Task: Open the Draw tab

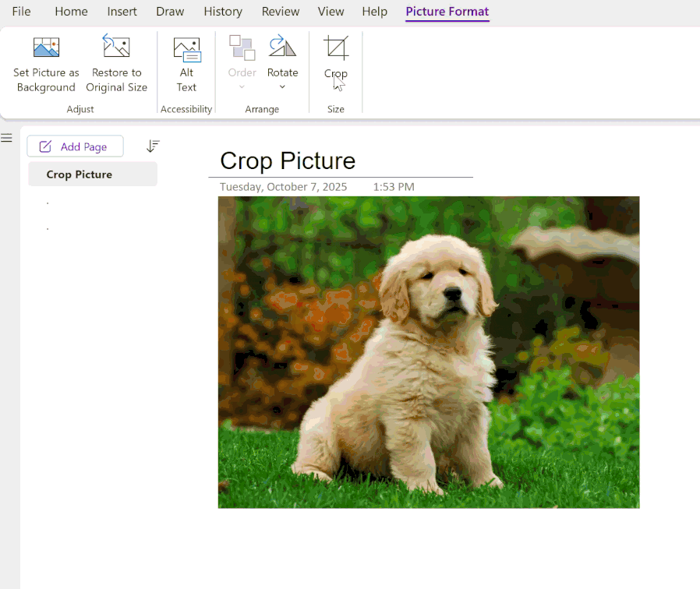Action: (x=170, y=11)
